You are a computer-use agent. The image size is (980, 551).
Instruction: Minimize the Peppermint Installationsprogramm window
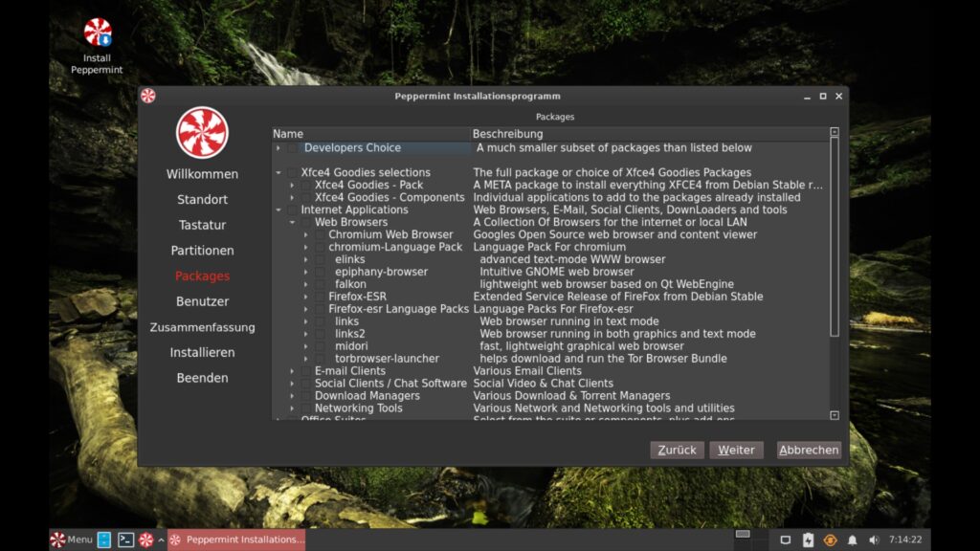click(x=807, y=97)
